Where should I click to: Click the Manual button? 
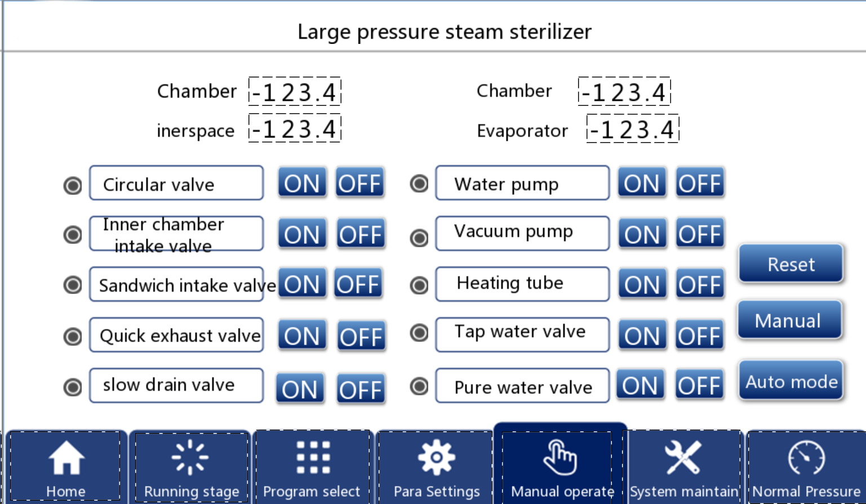coord(790,320)
